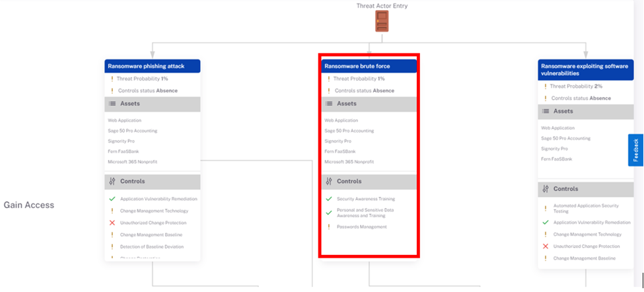This screenshot has width=644, height=292.
Task: Click the Controls section header in brute force card
Action: (x=369, y=182)
